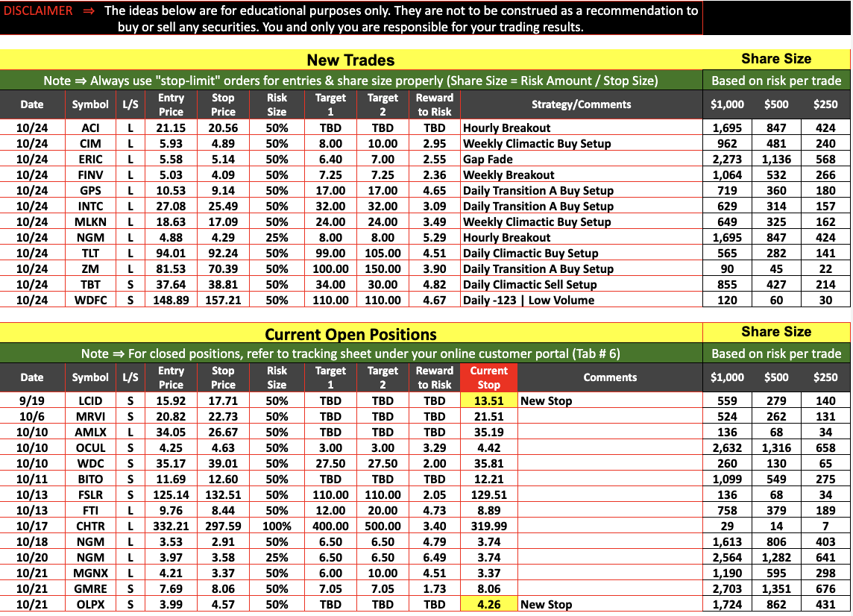
Task: Click the Current Stop header cell
Action: click(x=488, y=377)
